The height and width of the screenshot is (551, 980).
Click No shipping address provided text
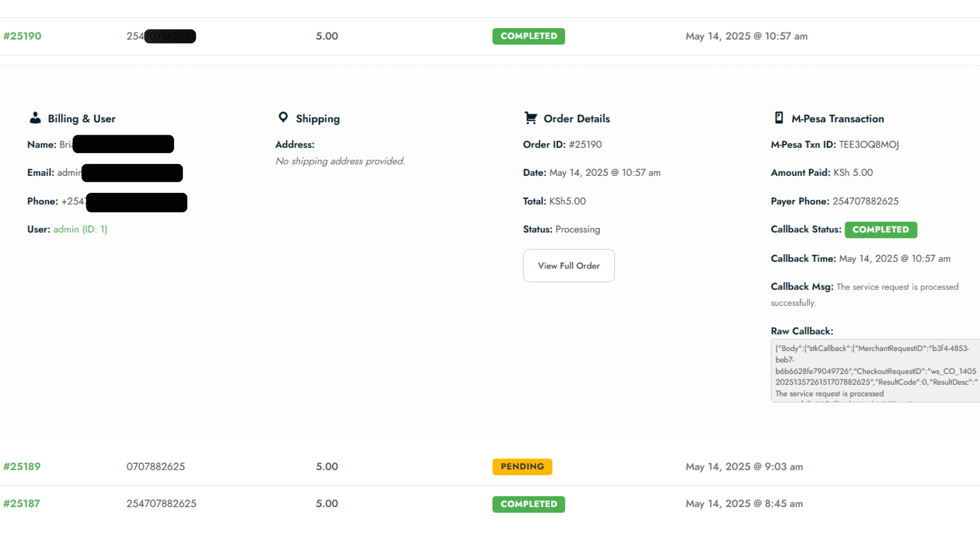coord(340,161)
